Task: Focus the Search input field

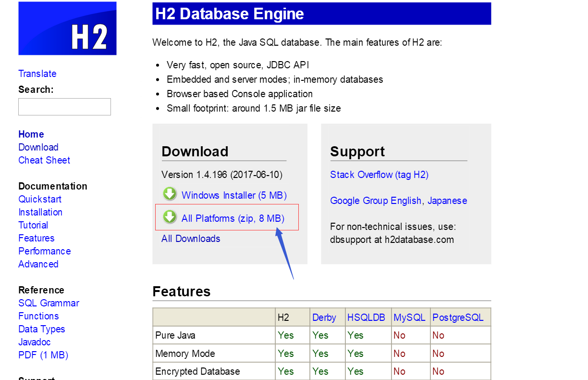Action: pos(64,107)
